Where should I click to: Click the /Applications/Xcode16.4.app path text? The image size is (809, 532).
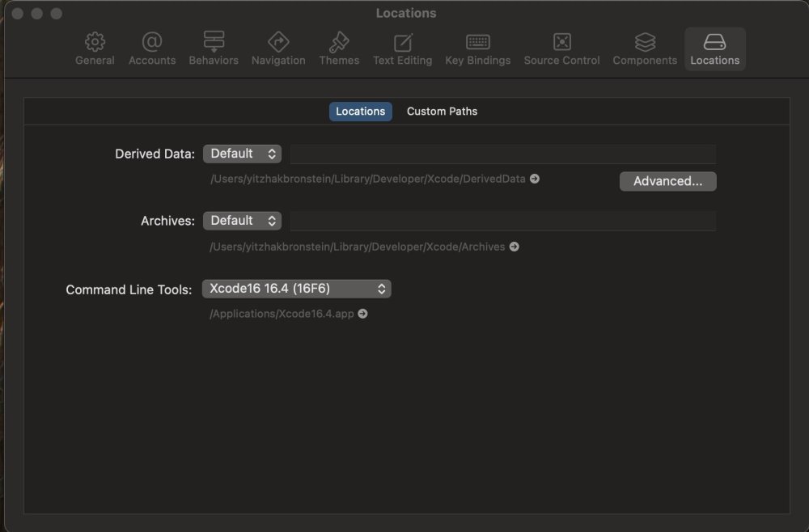pyautogui.click(x=282, y=314)
